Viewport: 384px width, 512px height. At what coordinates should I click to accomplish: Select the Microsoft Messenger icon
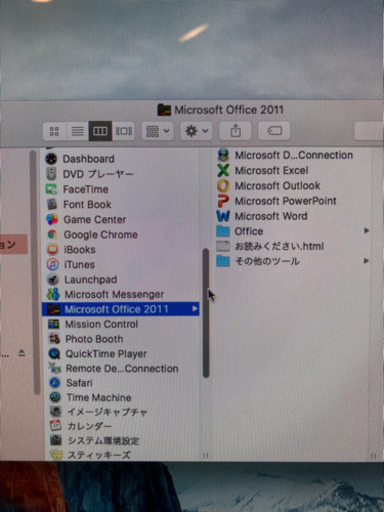click(x=53, y=294)
